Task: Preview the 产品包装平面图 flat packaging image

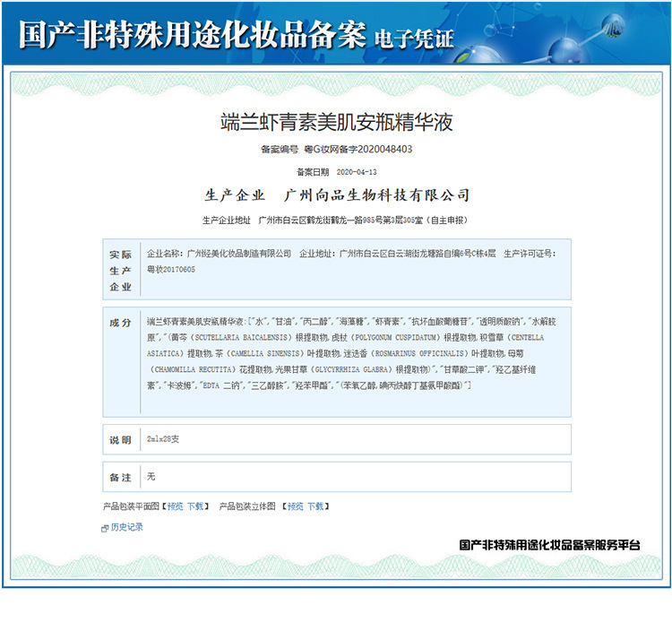Action: pos(175,506)
